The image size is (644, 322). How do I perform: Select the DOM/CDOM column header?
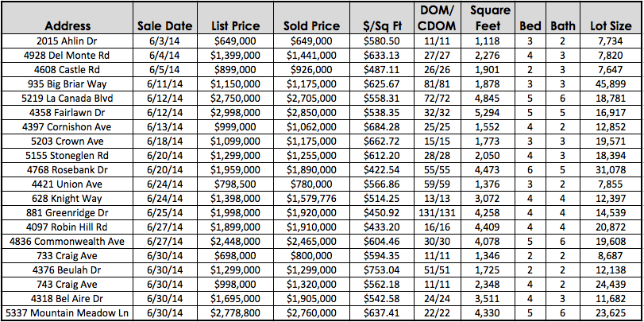437,18
